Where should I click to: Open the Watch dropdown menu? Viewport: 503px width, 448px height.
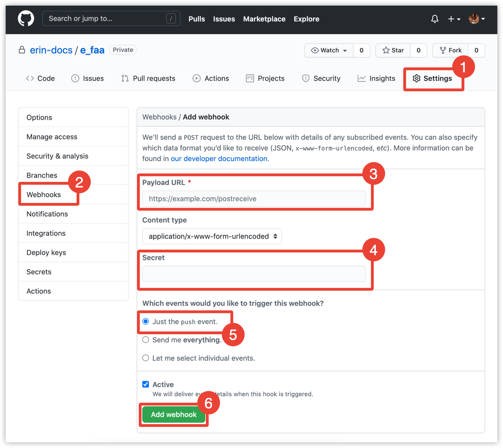point(329,50)
